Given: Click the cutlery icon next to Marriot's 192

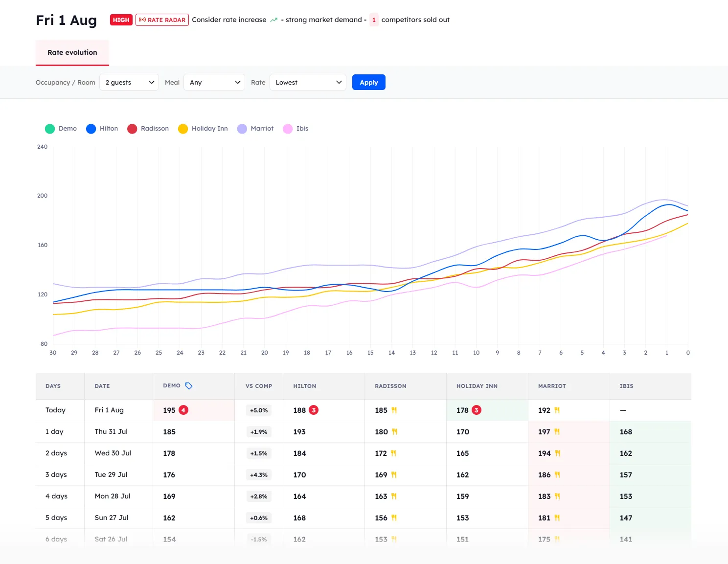Looking at the screenshot, I should (x=557, y=410).
